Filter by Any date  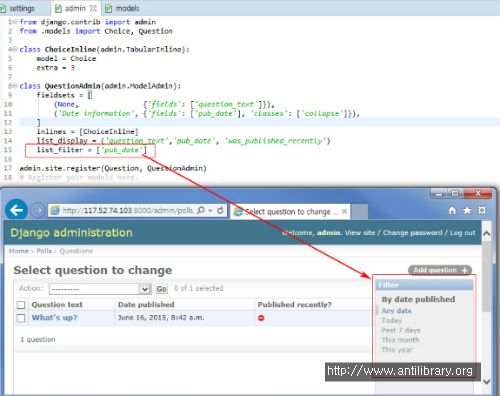point(396,311)
